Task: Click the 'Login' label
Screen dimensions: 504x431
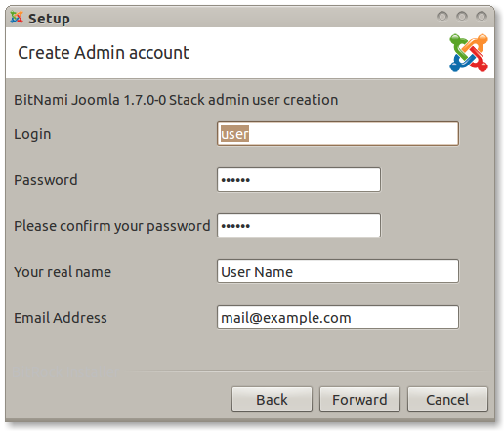Action: coord(32,134)
